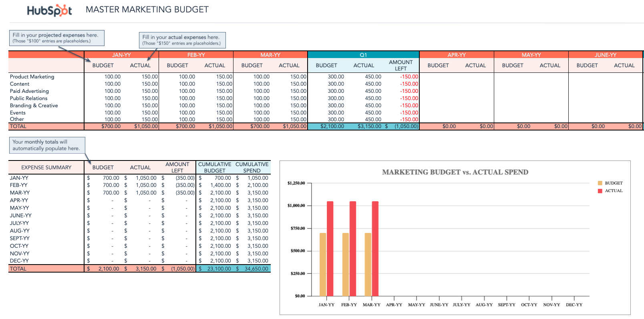
Task: Select APR-YY row in expense summary
Action: [x=139, y=200]
